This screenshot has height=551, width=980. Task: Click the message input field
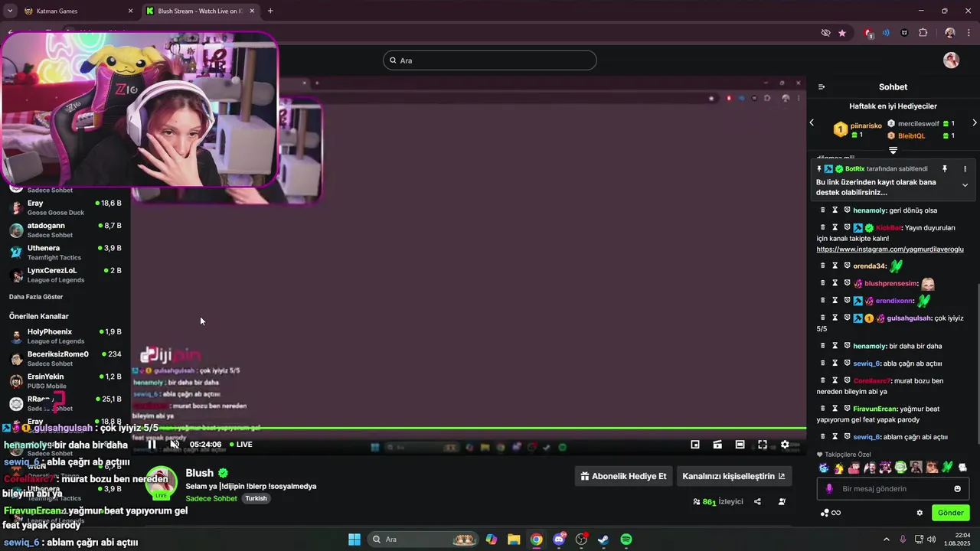[892, 489]
